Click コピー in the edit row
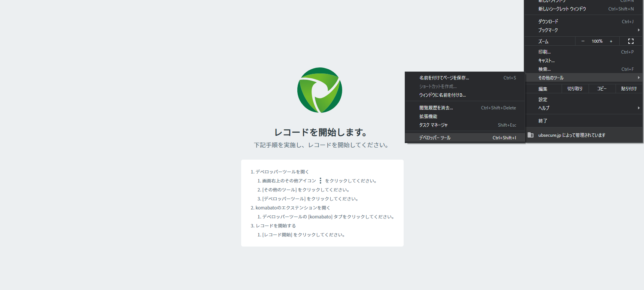Screen dimensions: 644x290 coord(602,89)
